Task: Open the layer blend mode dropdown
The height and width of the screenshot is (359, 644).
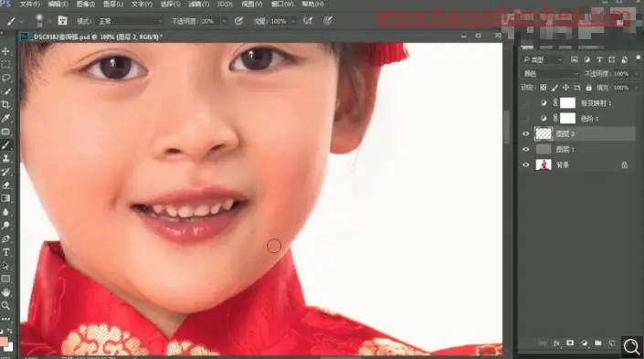Action: point(550,73)
